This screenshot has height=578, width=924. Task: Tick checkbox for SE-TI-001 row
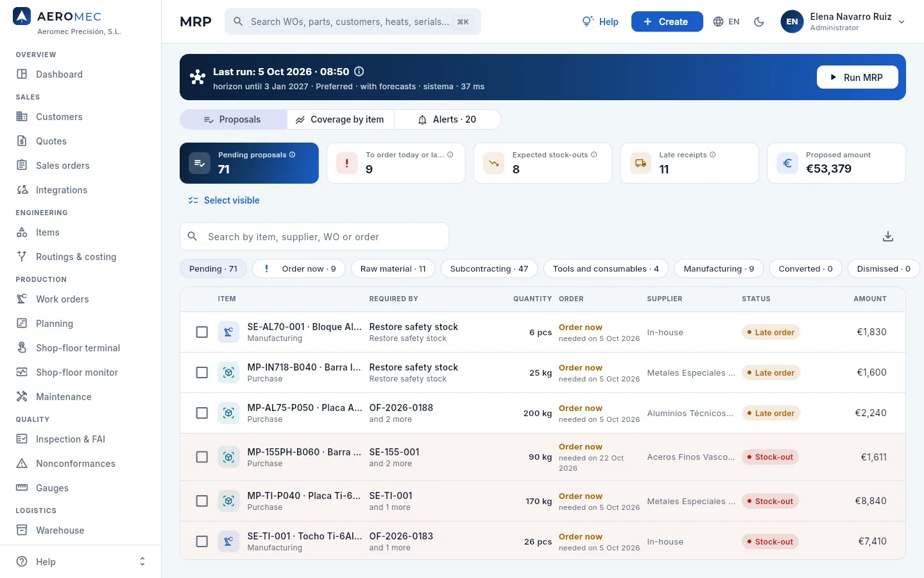tap(202, 541)
